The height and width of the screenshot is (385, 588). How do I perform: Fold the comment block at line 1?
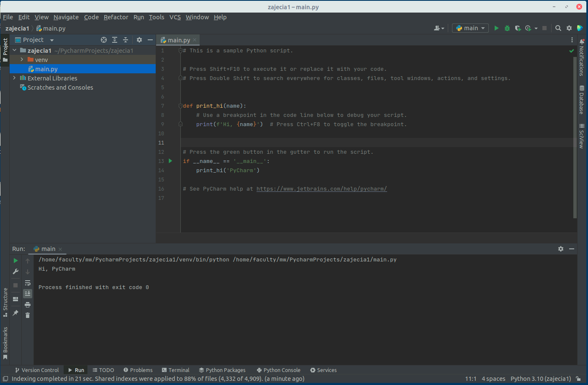point(180,51)
